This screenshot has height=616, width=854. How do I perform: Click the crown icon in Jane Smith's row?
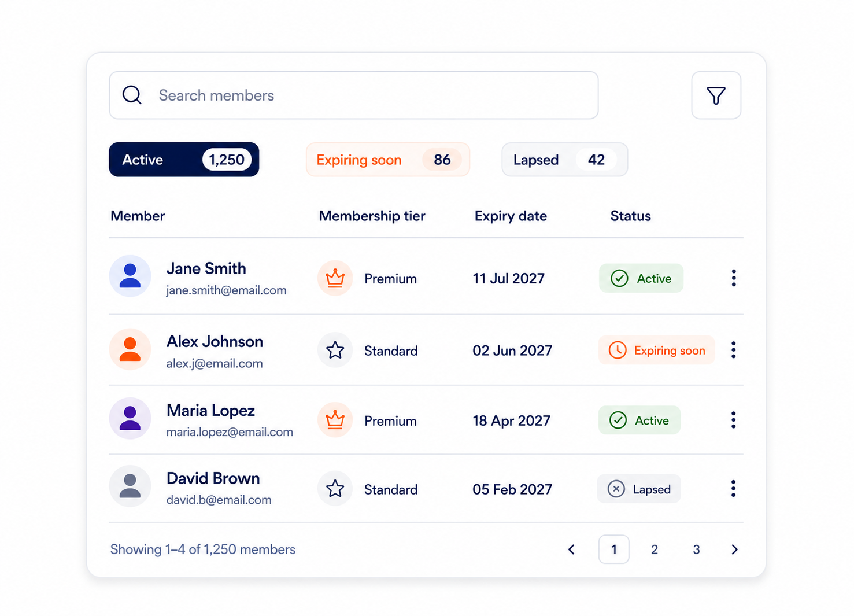(x=335, y=278)
